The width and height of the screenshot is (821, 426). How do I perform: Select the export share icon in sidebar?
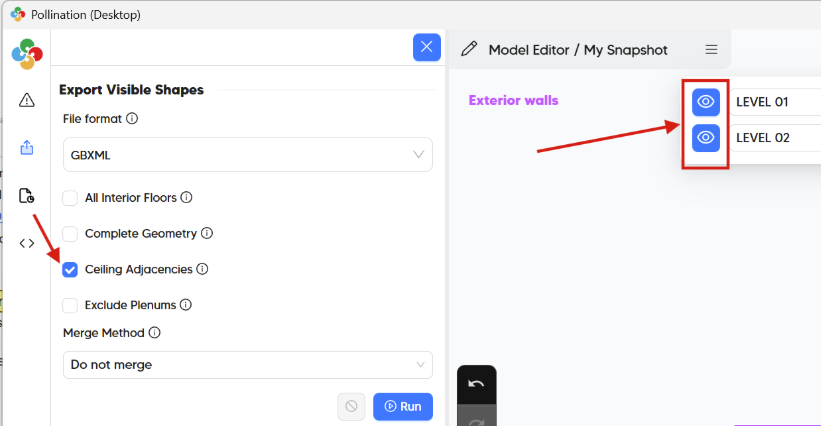(27, 147)
